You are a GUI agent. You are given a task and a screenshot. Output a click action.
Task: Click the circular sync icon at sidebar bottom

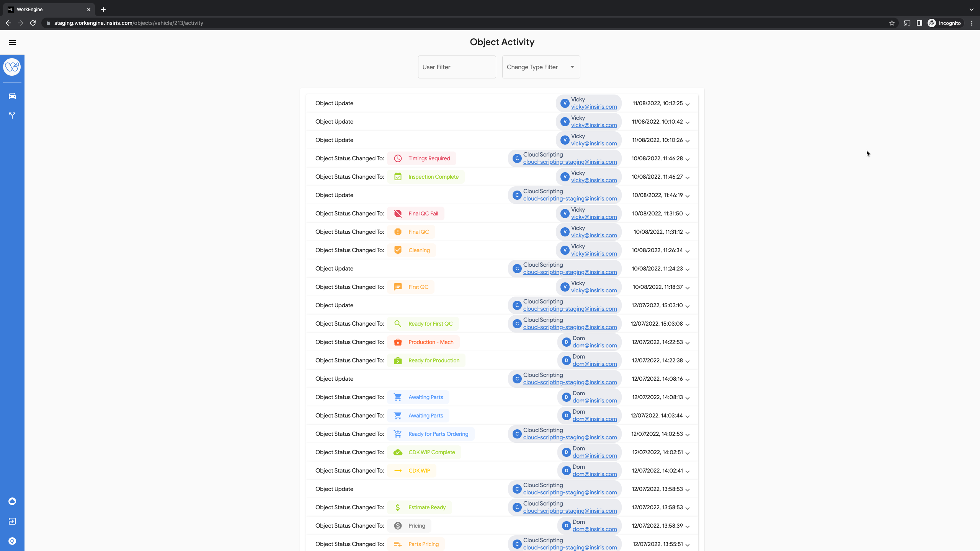coord(12,541)
